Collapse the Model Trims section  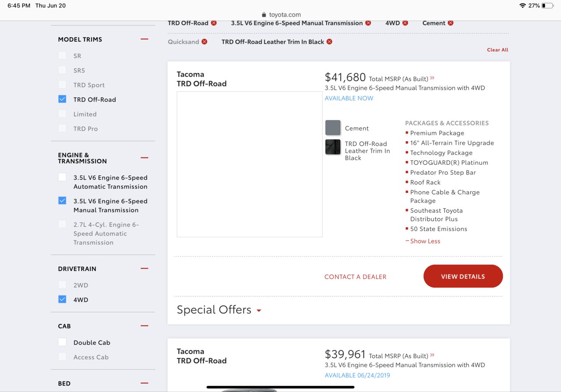click(144, 39)
